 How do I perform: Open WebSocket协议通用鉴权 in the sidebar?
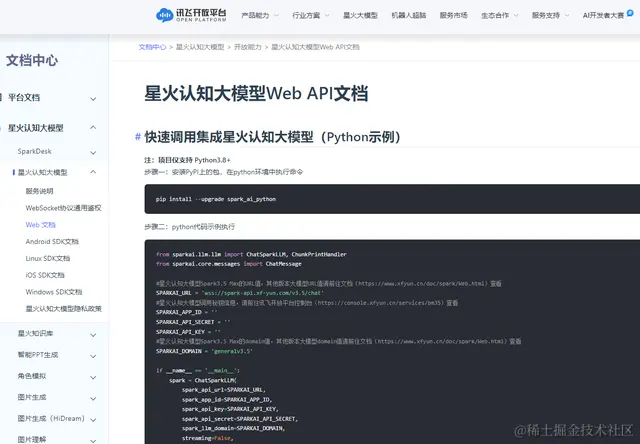click(x=63, y=208)
